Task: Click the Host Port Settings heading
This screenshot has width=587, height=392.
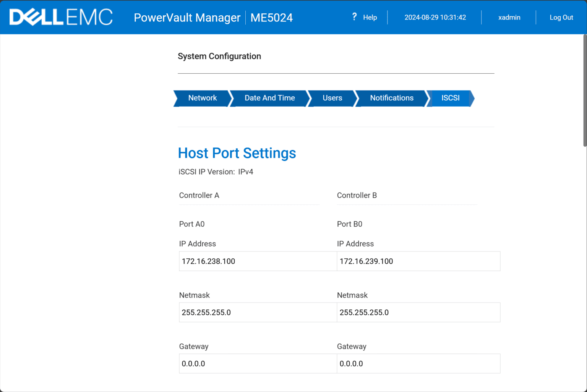Action: pyautogui.click(x=237, y=153)
